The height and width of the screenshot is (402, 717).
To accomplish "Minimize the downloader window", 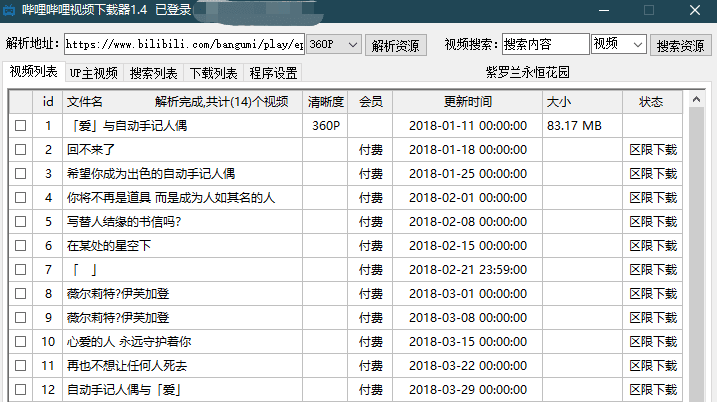I will click(604, 10).
